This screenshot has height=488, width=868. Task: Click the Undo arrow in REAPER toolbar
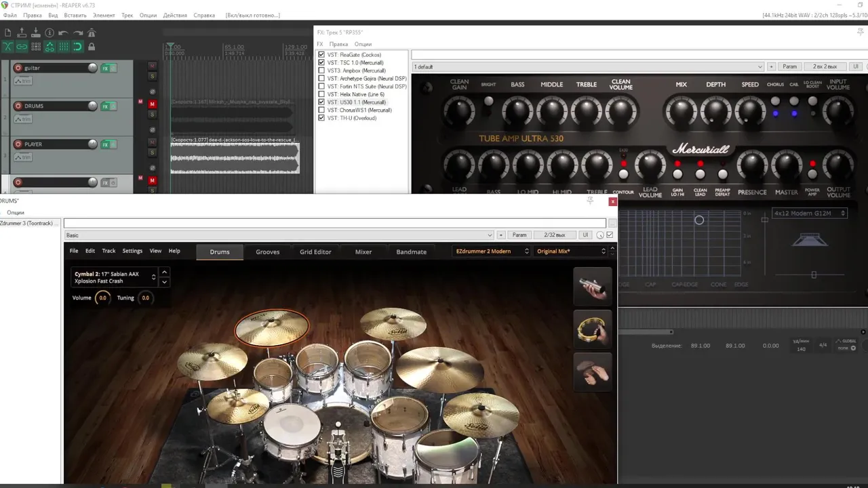[63, 33]
